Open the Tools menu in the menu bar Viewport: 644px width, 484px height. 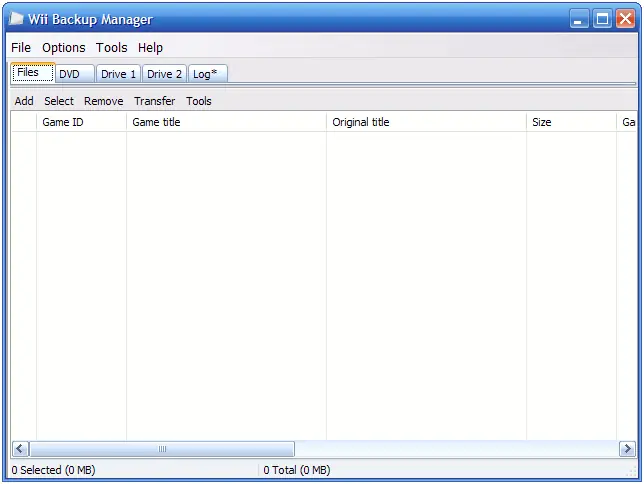(x=112, y=48)
